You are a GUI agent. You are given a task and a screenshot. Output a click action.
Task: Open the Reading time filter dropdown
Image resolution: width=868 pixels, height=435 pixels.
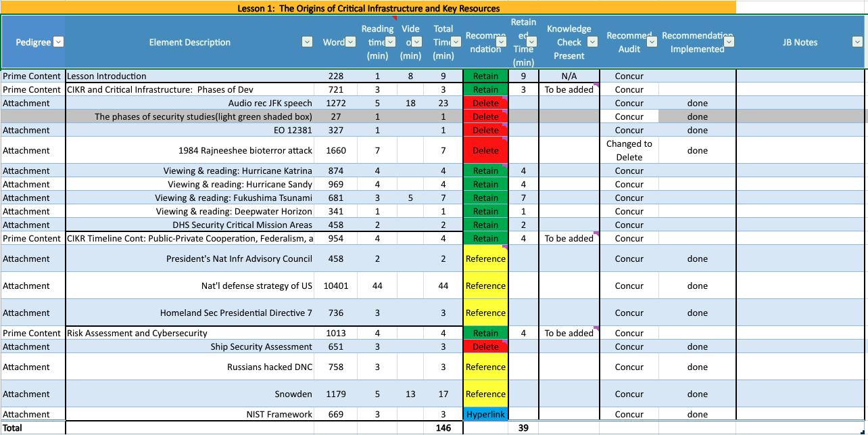tap(390, 42)
